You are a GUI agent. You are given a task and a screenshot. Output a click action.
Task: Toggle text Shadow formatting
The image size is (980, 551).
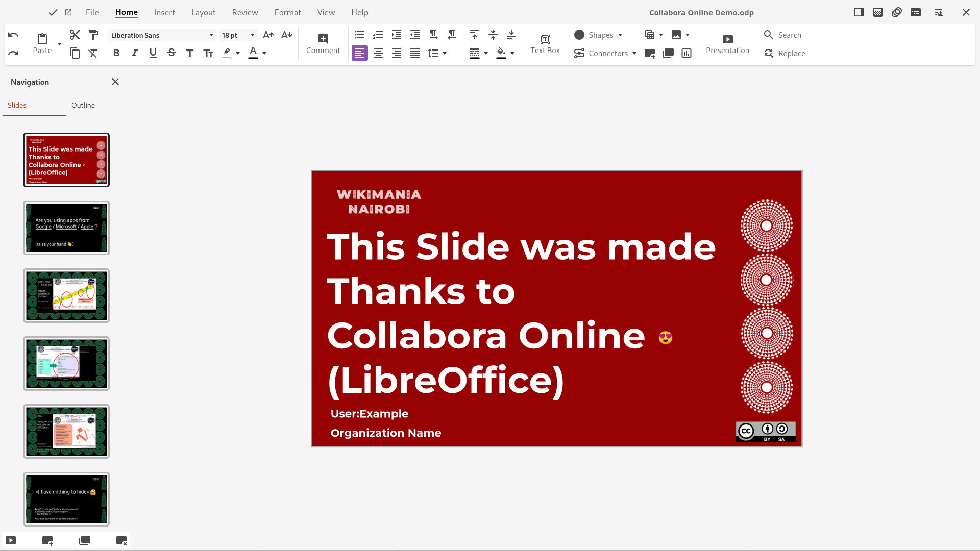(190, 53)
